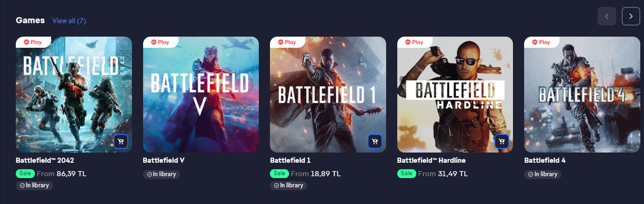This screenshot has width=644, height=204.
Task: Click EA Play badge on Battlefield 2042
Action: click(x=33, y=42)
